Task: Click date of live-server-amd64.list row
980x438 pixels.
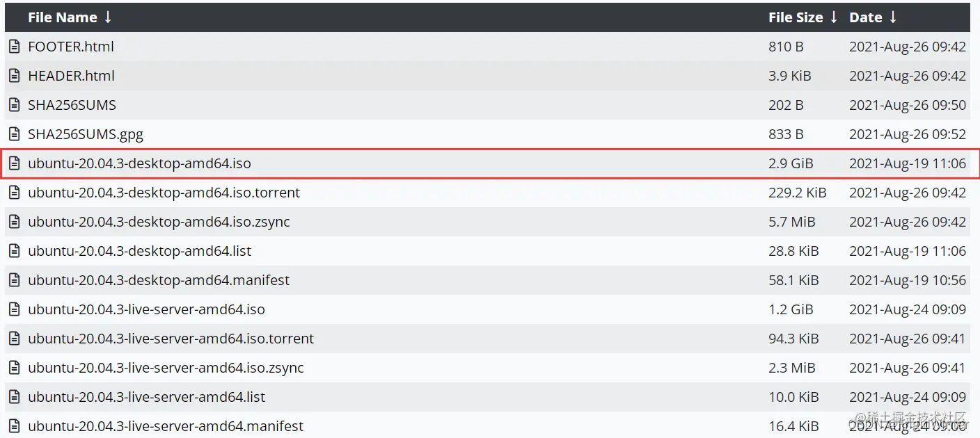Action: (x=908, y=397)
